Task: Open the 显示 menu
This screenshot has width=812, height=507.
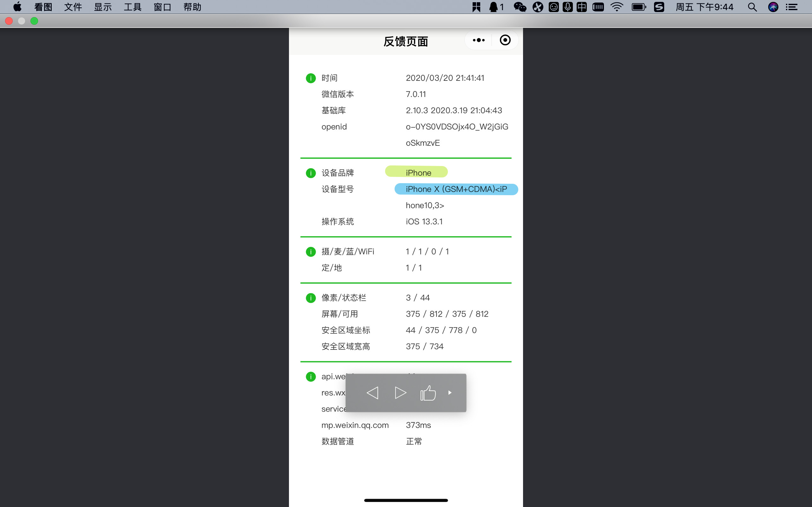Action: pyautogui.click(x=103, y=7)
